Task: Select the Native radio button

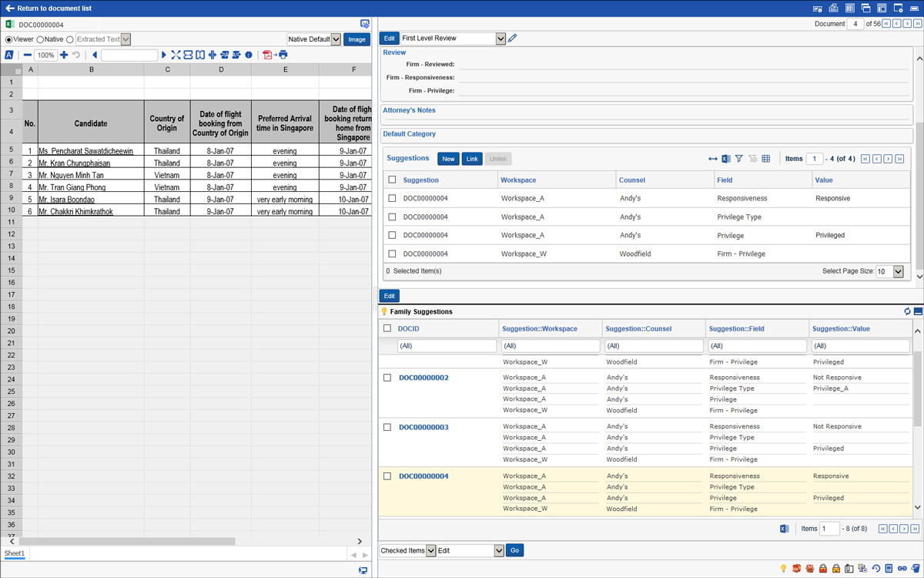Action: click(x=40, y=39)
